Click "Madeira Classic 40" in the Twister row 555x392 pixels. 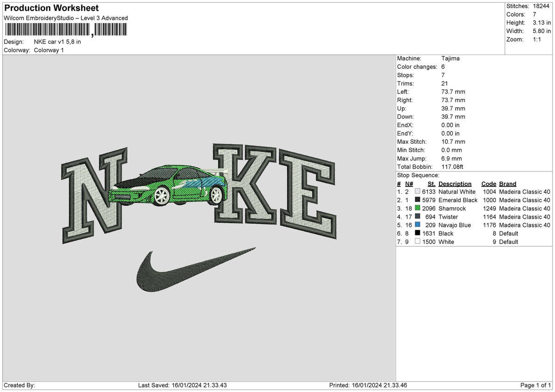tap(525, 217)
